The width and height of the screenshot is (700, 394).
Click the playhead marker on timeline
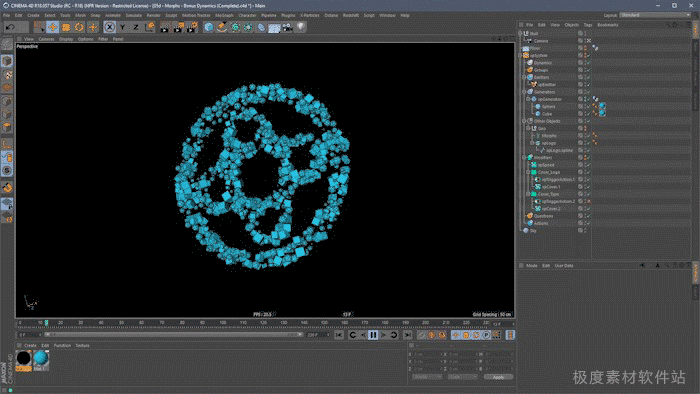tap(46, 323)
